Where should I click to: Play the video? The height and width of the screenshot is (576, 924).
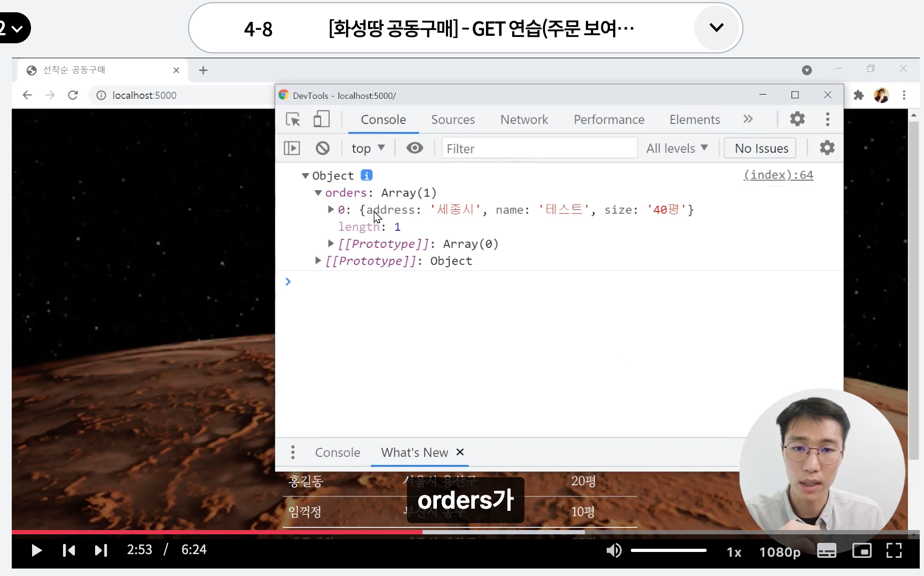click(x=36, y=550)
